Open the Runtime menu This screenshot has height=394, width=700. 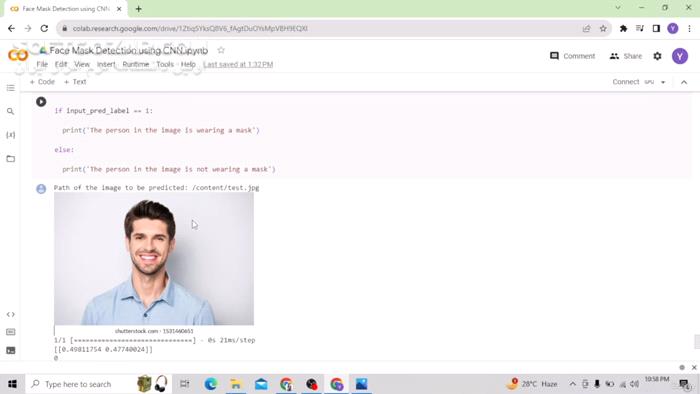[x=136, y=64]
